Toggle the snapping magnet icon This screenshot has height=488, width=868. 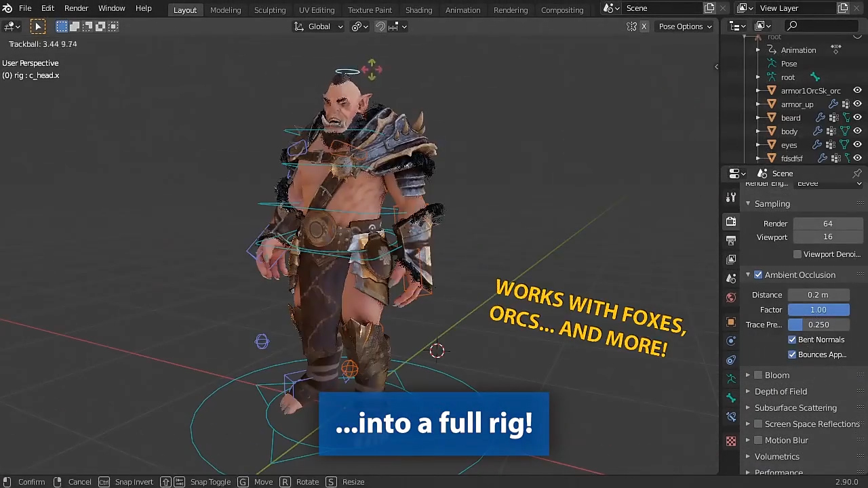[381, 26]
